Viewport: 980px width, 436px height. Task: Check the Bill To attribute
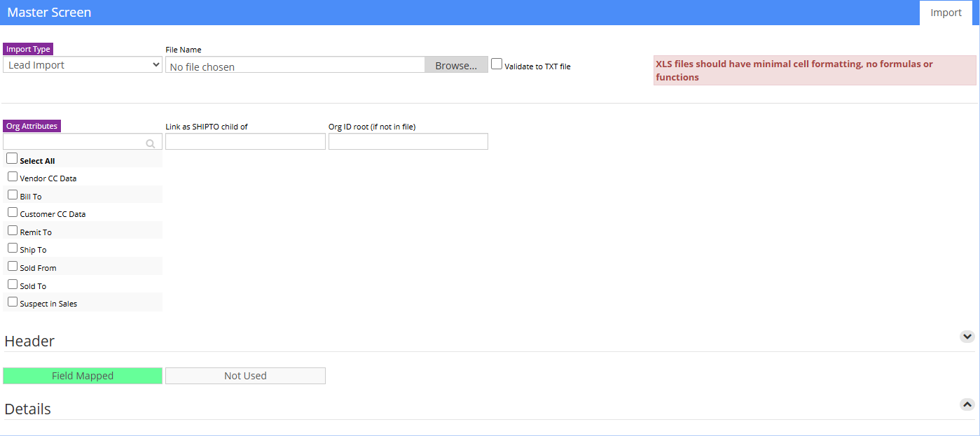(13, 195)
